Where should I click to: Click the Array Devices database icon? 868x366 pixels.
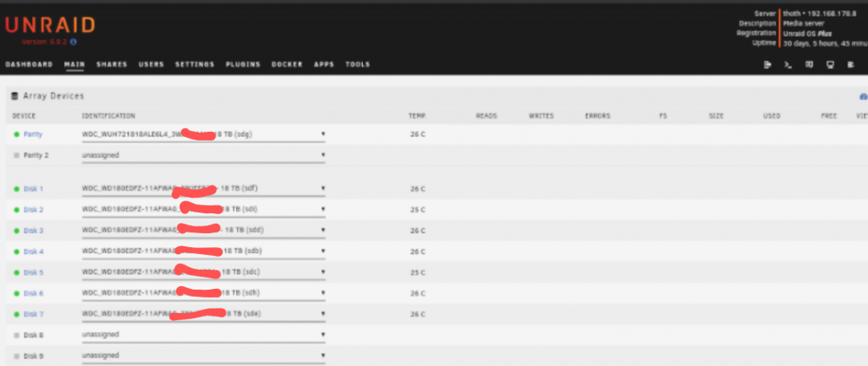tap(15, 96)
